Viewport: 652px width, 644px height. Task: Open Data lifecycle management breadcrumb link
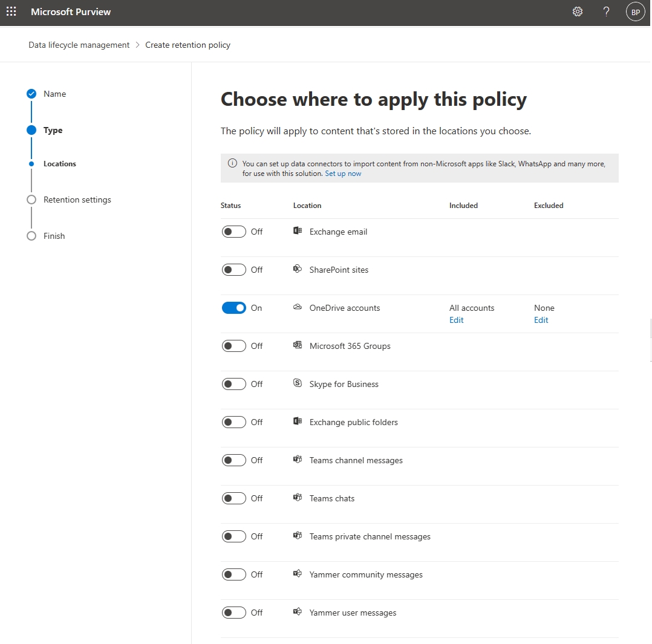(x=79, y=44)
